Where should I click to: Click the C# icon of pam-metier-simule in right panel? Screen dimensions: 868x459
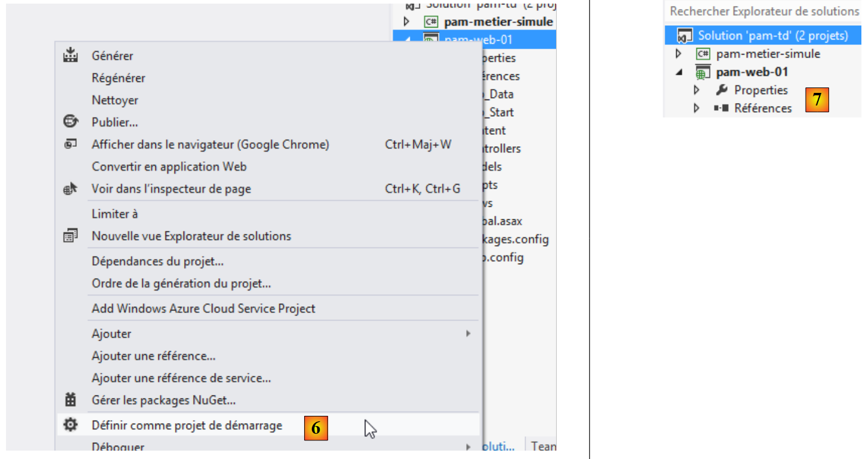click(702, 54)
